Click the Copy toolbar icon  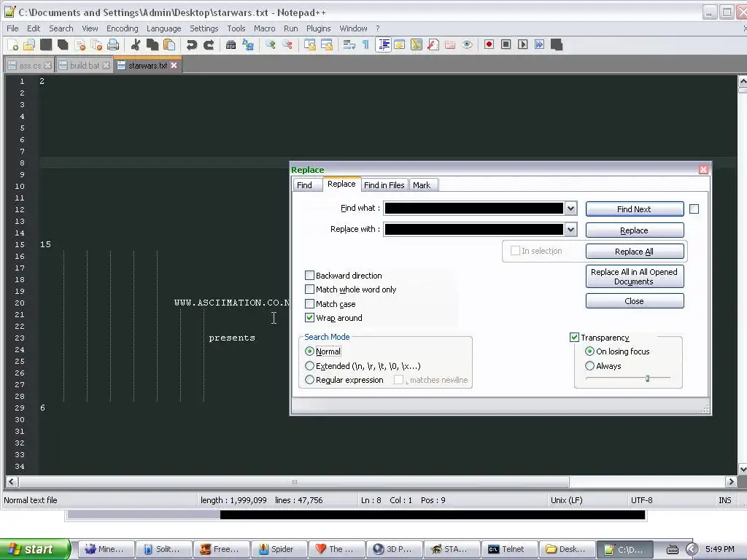pyautogui.click(x=152, y=44)
